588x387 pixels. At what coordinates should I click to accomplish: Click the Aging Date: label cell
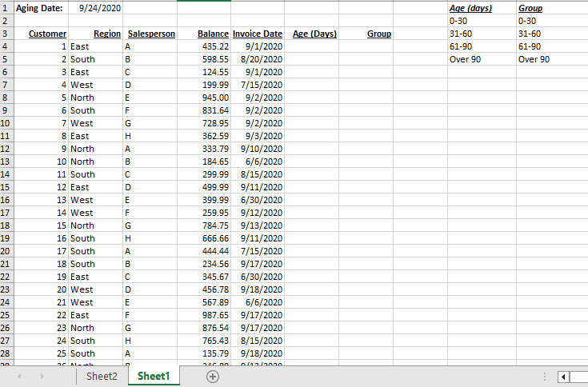(42, 8)
